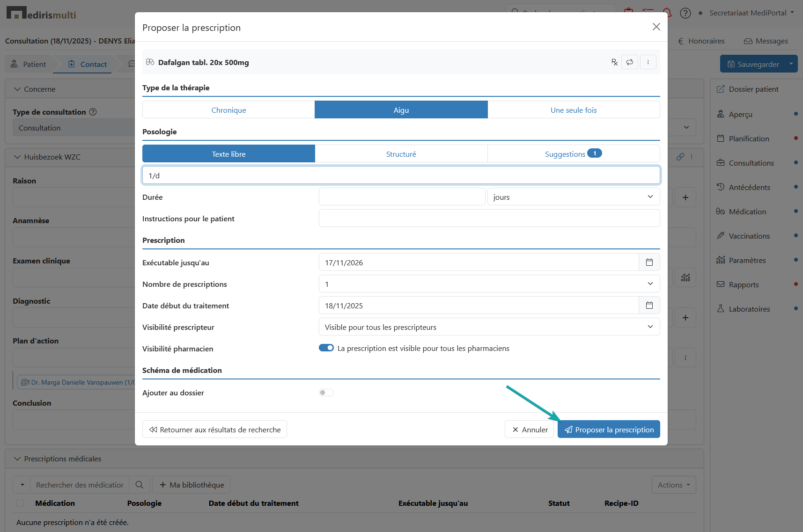Open the Visibilité prescripteur dropdown
The width and height of the screenshot is (803, 532).
coord(489,327)
